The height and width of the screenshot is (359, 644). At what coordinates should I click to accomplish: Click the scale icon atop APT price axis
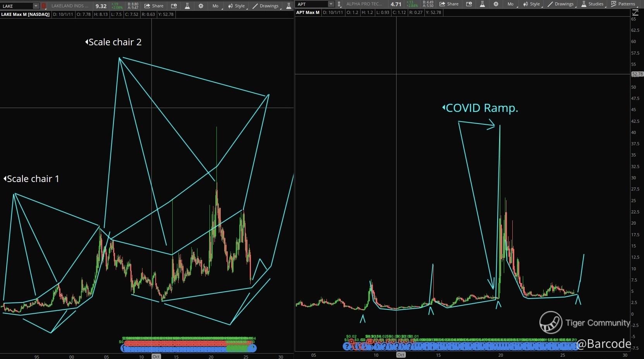[635, 12]
